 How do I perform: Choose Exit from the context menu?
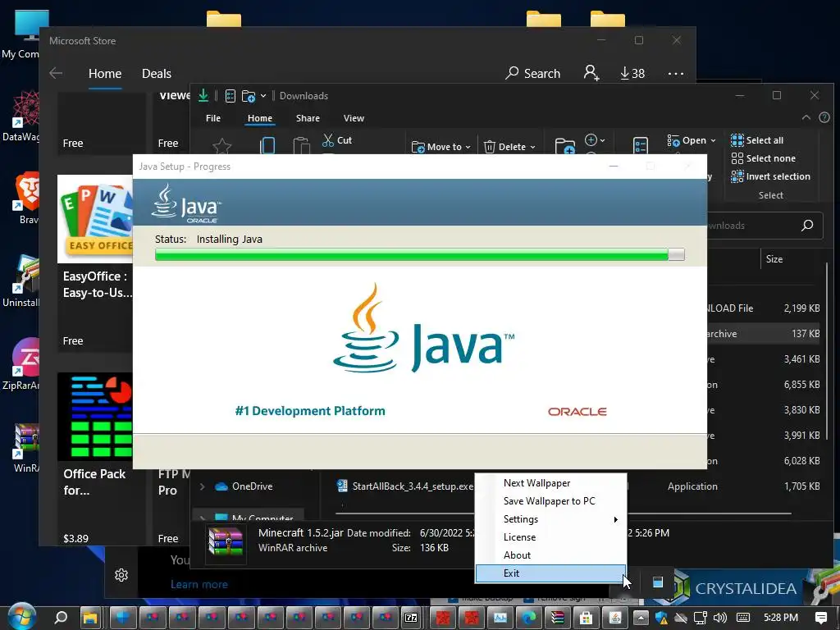(550, 573)
